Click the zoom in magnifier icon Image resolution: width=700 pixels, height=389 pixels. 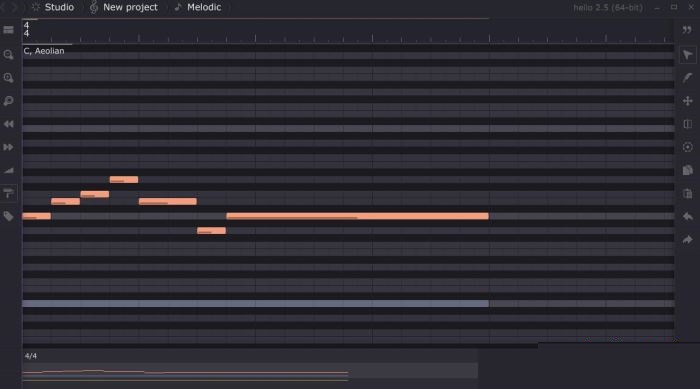click(8, 78)
